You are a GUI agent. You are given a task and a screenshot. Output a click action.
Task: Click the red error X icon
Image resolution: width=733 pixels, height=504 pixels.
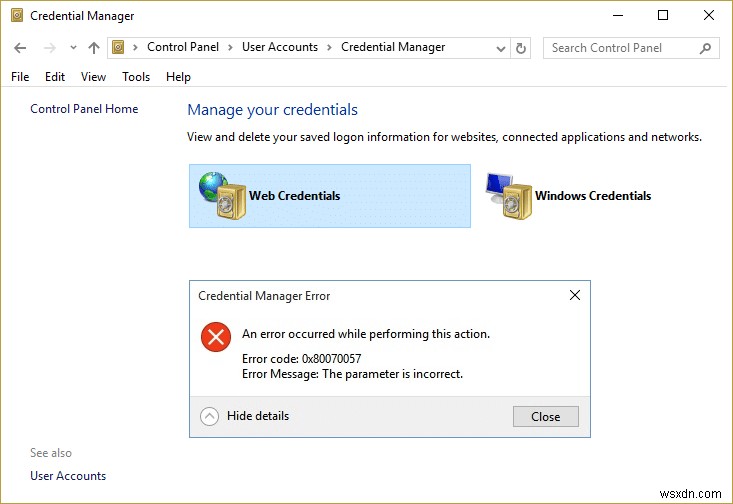point(216,336)
